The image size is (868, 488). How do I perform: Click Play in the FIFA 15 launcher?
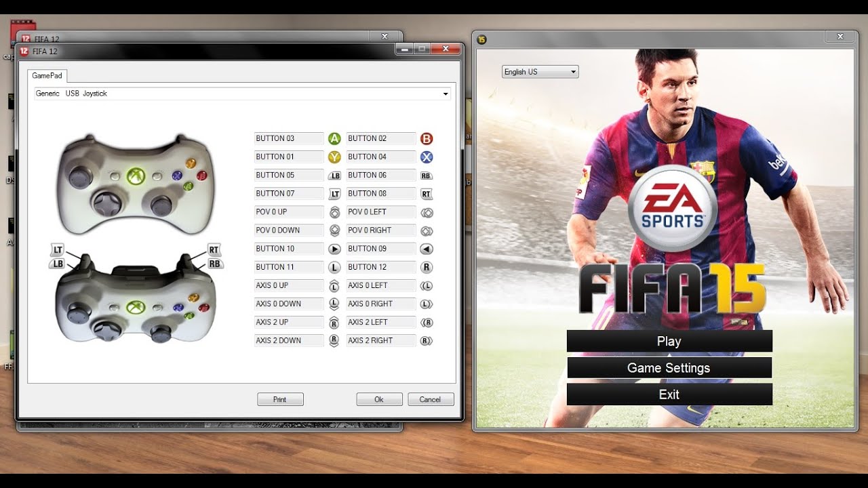pyautogui.click(x=669, y=341)
